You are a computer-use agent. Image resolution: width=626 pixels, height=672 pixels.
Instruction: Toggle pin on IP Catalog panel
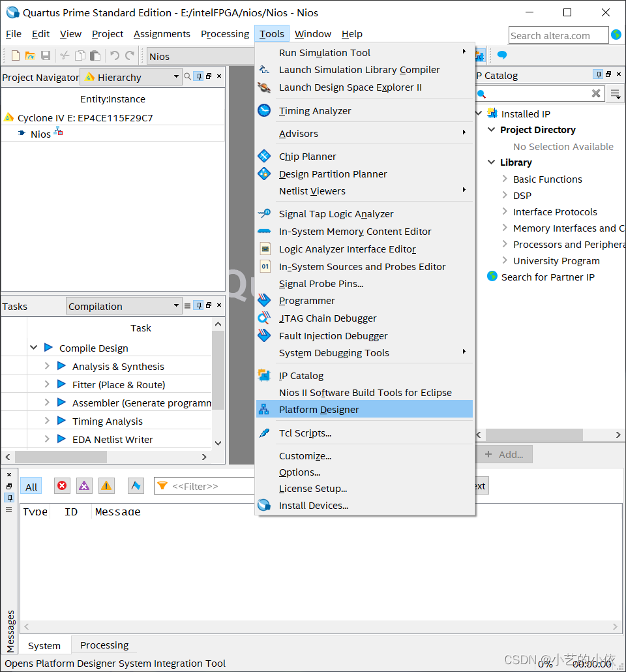(599, 74)
